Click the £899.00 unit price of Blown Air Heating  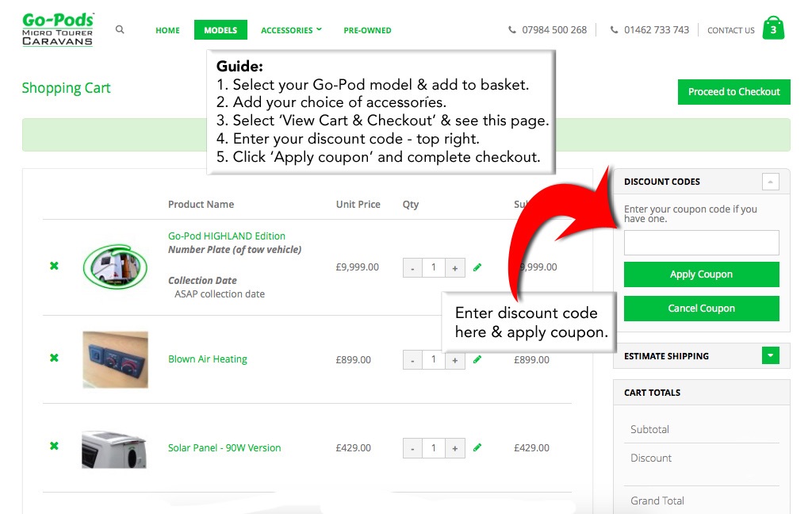[x=353, y=359]
